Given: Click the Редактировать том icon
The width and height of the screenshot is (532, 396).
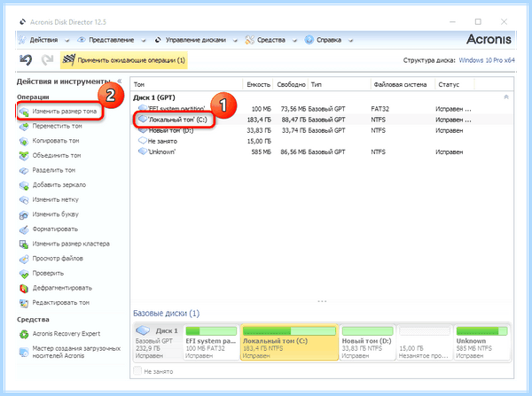Looking at the screenshot, I should 24,303.
